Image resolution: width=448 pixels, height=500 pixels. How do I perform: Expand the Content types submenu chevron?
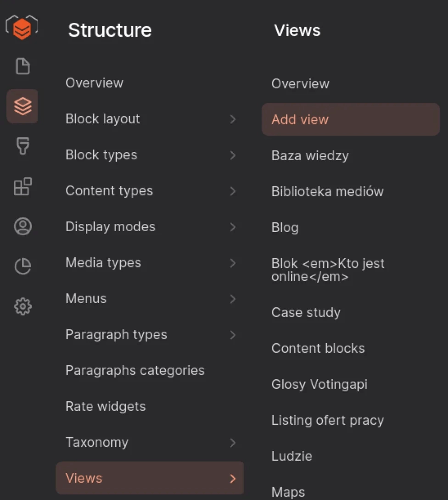point(233,191)
